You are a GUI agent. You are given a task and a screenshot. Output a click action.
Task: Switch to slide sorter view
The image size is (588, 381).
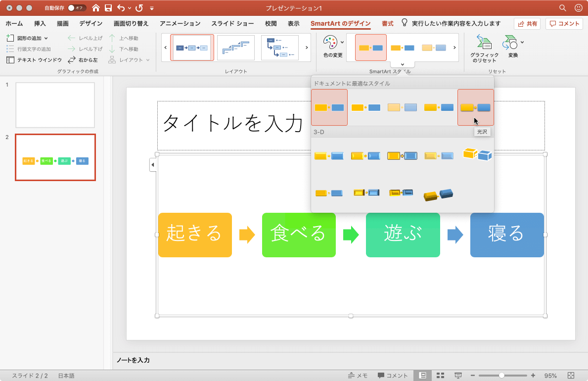(x=440, y=376)
